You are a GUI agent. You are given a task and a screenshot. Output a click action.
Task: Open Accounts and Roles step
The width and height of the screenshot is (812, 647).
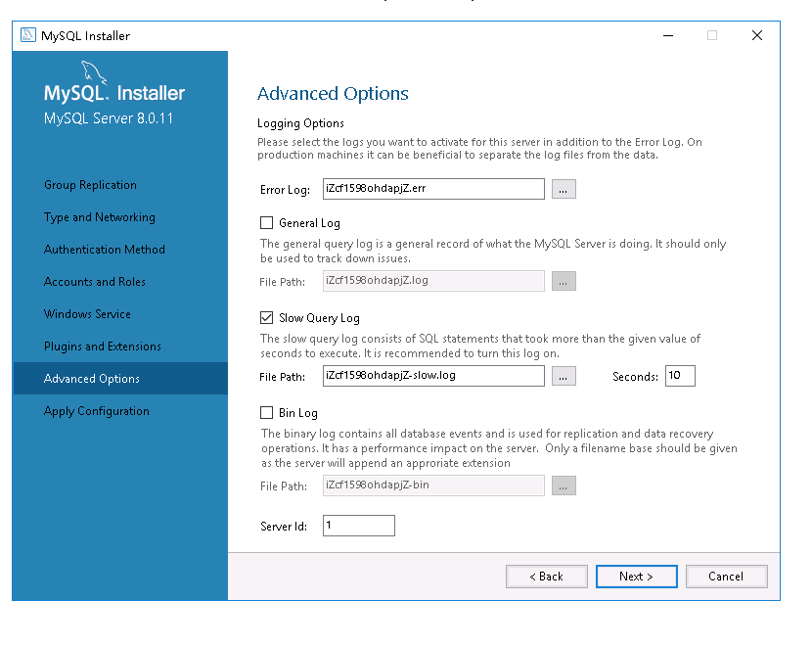pos(94,282)
